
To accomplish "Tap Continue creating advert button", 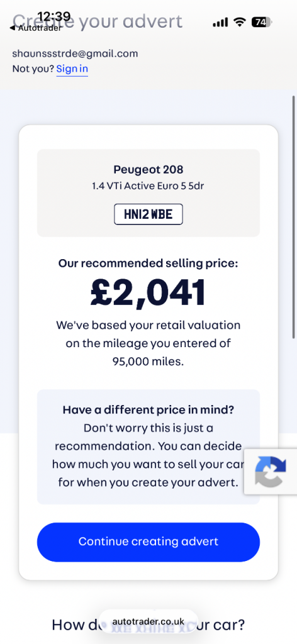I will click(x=148, y=541).
